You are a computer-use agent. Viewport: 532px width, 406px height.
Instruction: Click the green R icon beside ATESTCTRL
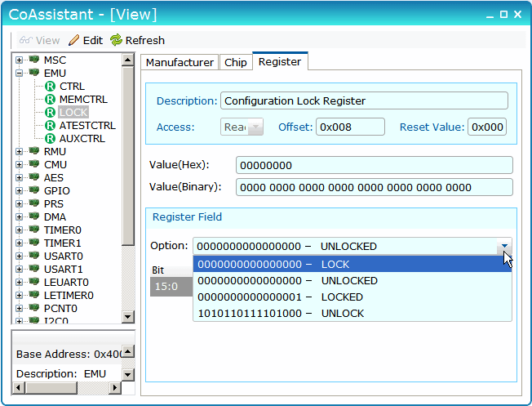pos(50,125)
